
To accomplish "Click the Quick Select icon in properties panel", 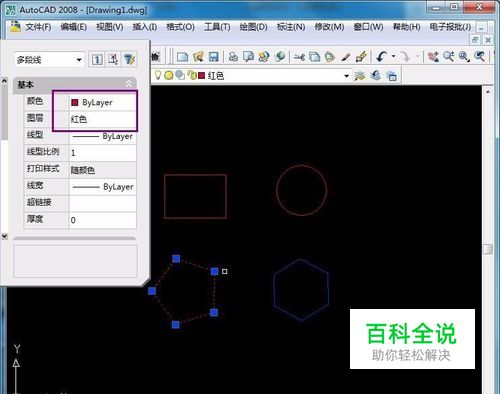I will 129,59.
